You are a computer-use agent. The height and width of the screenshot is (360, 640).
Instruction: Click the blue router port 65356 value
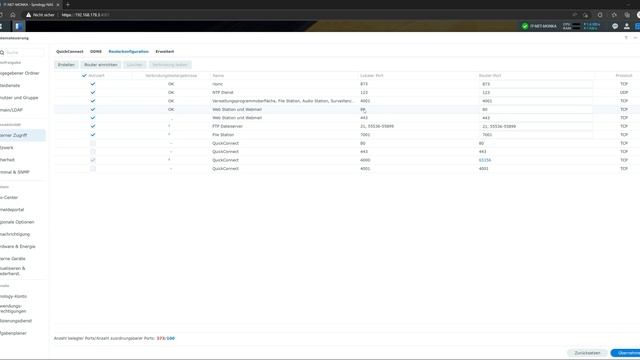tap(485, 160)
